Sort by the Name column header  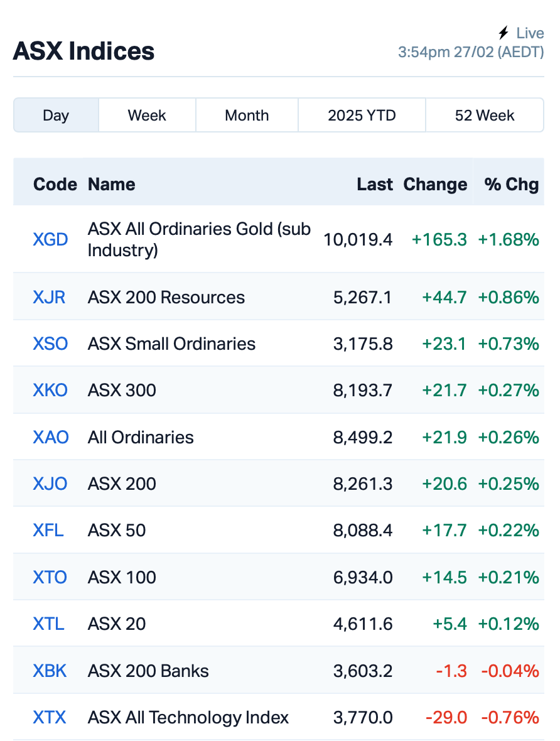(x=112, y=184)
